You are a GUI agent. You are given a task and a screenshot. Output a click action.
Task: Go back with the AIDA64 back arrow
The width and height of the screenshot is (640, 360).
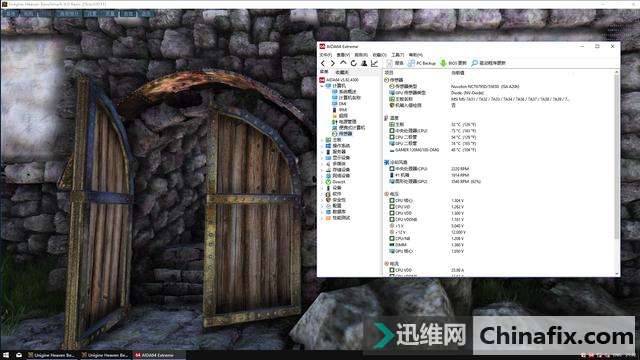point(323,63)
